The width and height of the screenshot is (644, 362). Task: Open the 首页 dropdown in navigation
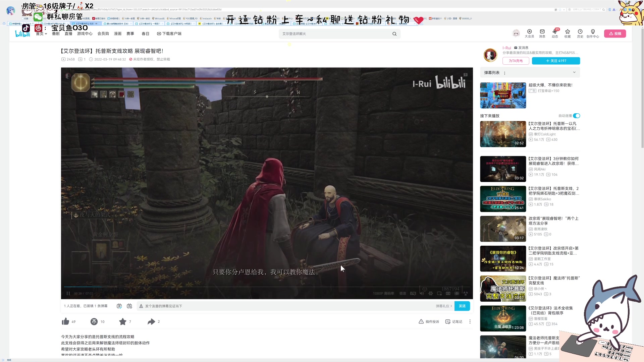[41, 34]
